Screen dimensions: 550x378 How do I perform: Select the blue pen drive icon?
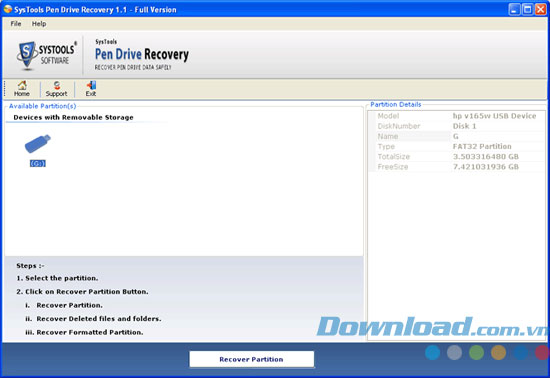[38, 144]
